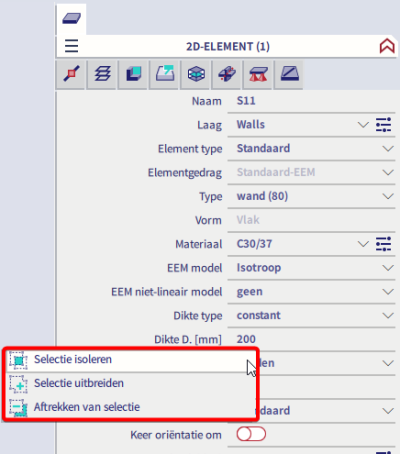Edit the Naam field S11
The height and width of the screenshot is (454, 400).
311,101
